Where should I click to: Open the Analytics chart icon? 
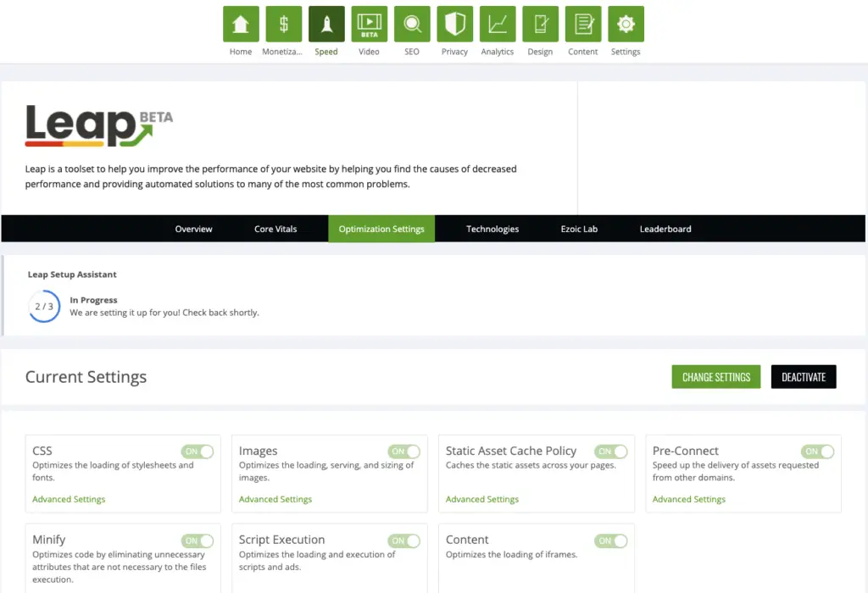pyautogui.click(x=498, y=24)
